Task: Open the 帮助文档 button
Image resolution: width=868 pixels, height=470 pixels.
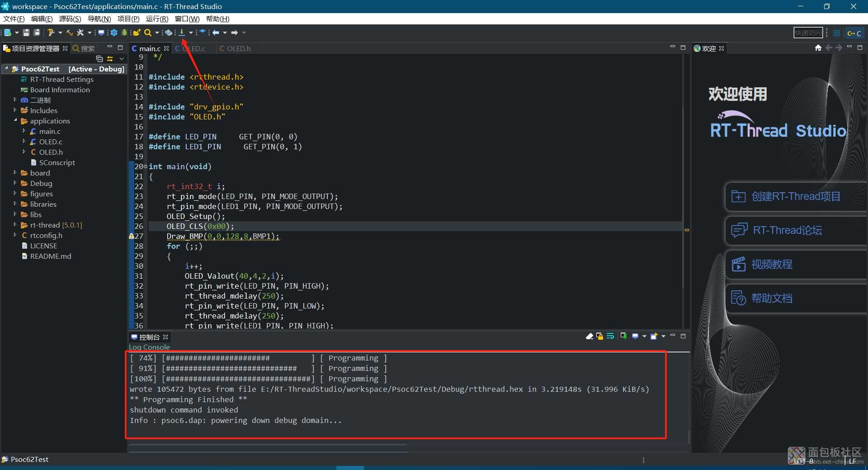Action: (796, 298)
